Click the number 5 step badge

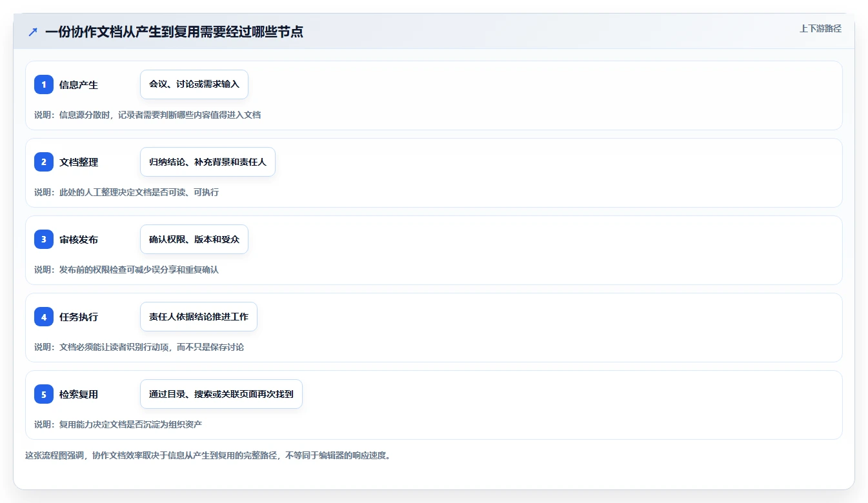pyautogui.click(x=44, y=394)
